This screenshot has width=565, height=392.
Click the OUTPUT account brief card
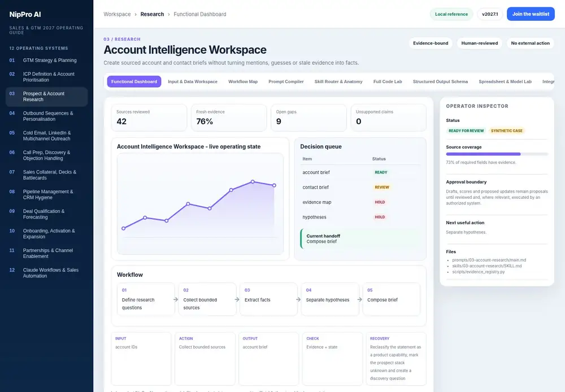click(x=268, y=359)
